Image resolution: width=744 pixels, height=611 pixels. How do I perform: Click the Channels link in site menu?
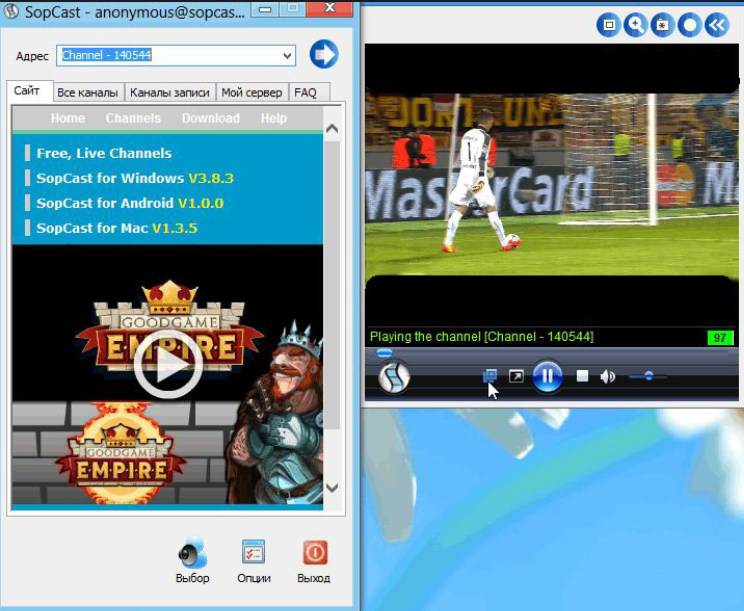pos(133,118)
